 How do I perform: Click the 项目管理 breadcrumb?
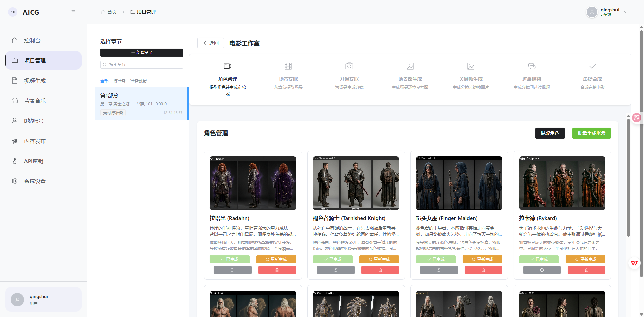(143, 12)
